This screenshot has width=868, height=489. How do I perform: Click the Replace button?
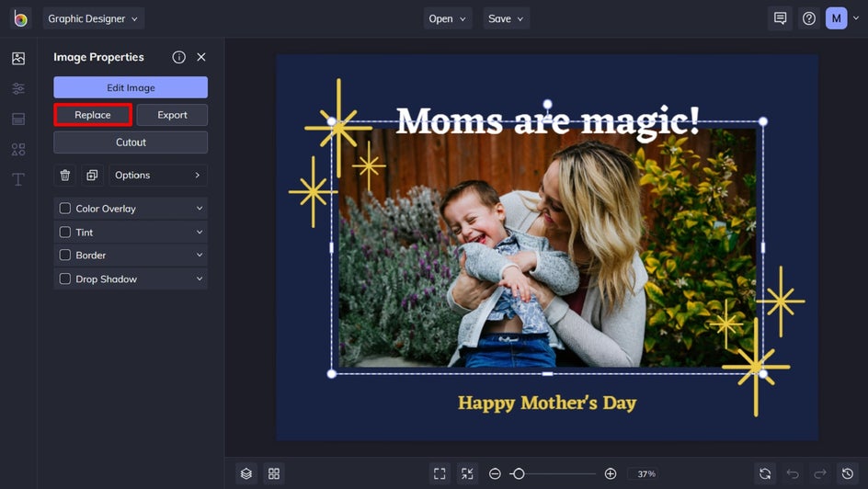pyautogui.click(x=93, y=115)
